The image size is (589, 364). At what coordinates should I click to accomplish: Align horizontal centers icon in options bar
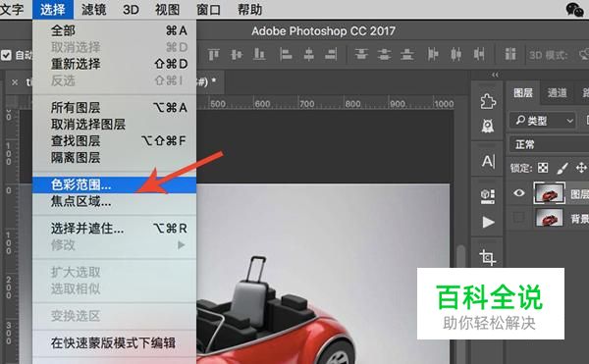pyautogui.click(x=308, y=55)
